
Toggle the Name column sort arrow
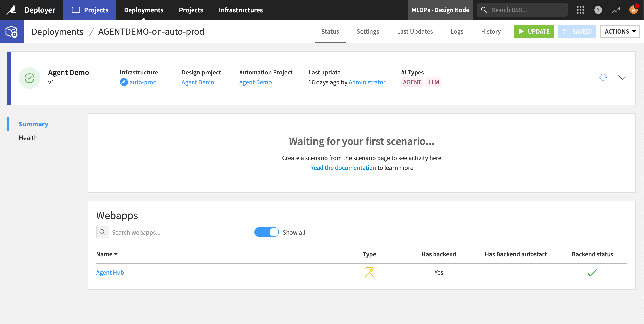click(116, 254)
